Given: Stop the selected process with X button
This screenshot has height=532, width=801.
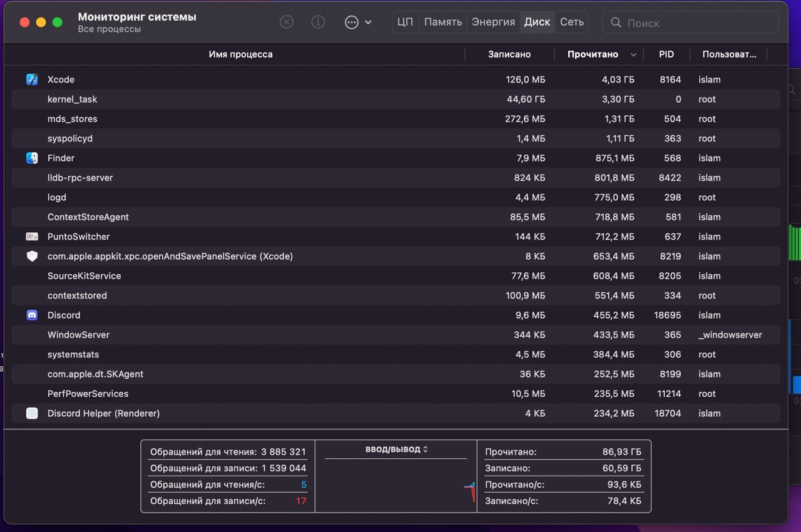Looking at the screenshot, I should click(286, 23).
